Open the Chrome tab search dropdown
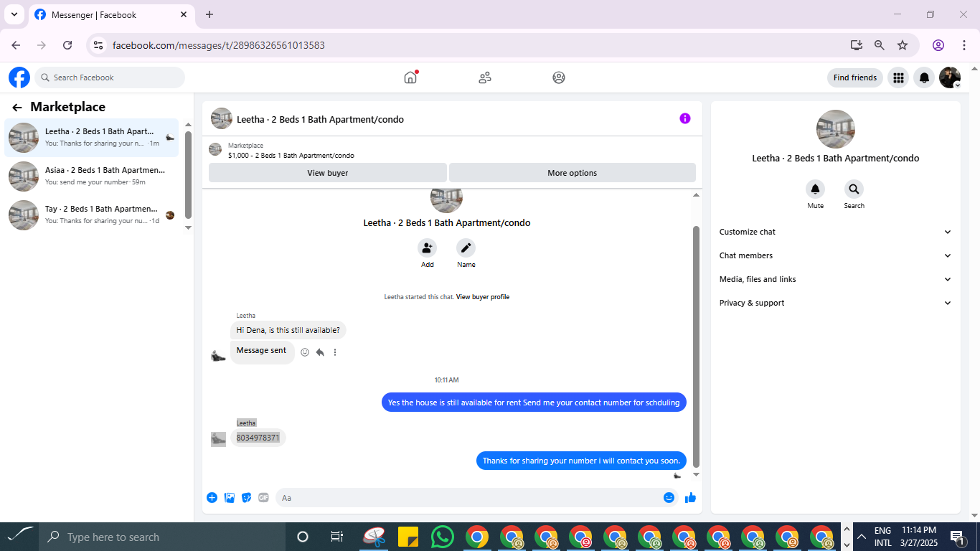The image size is (980, 551). click(14, 14)
